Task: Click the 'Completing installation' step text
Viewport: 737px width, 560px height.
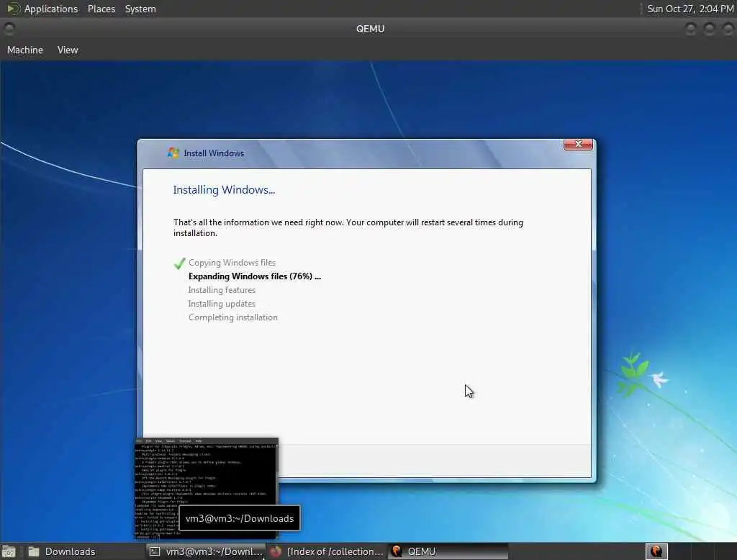Action: 233,317
